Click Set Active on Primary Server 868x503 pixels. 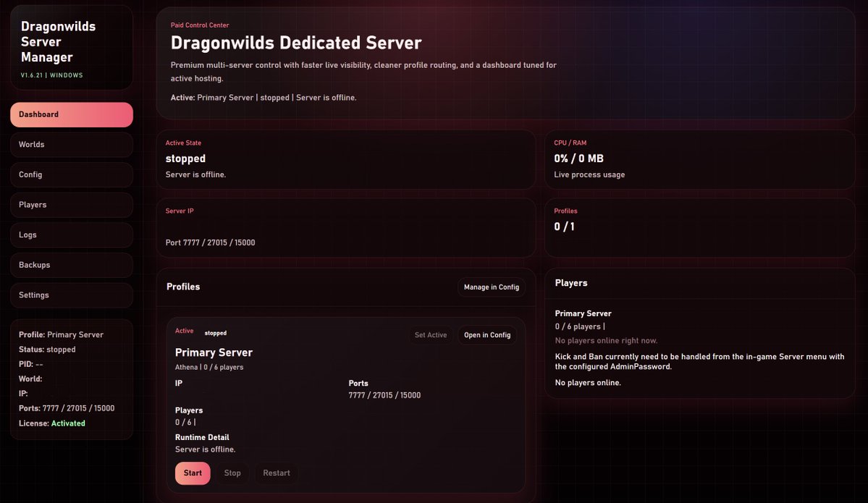[x=430, y=335]
